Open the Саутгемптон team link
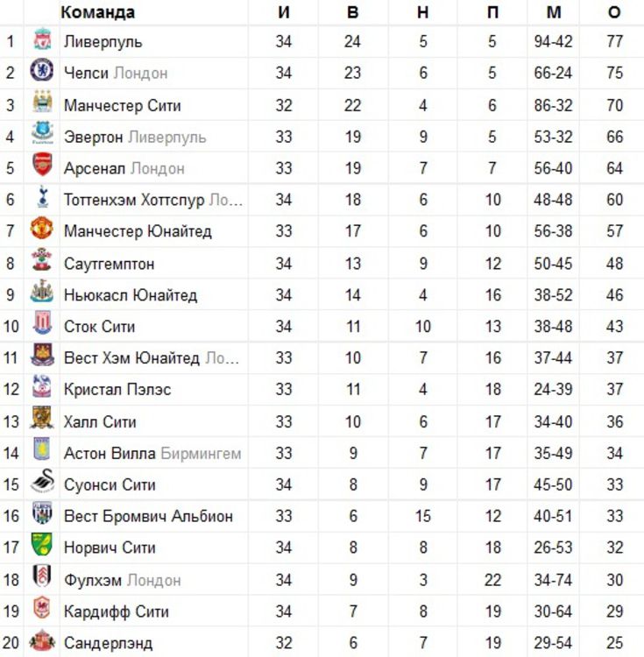 click(110, 264)
